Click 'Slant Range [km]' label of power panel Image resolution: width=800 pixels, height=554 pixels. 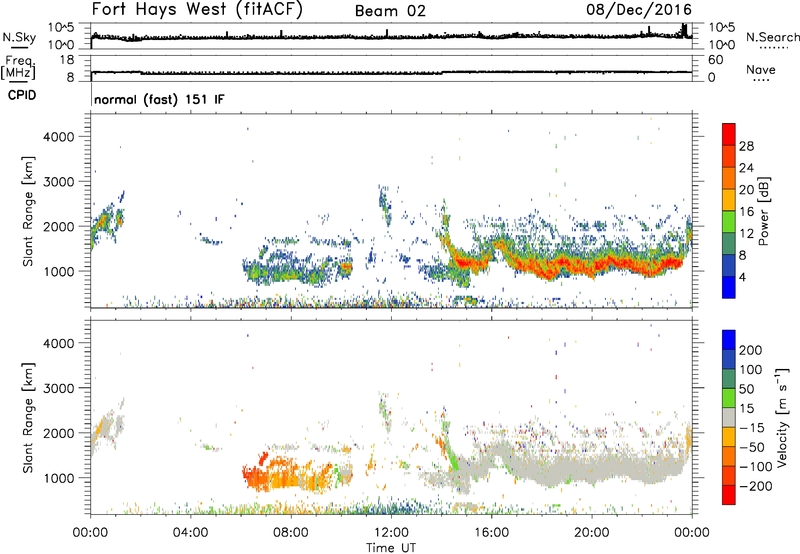tap(28, 211)
